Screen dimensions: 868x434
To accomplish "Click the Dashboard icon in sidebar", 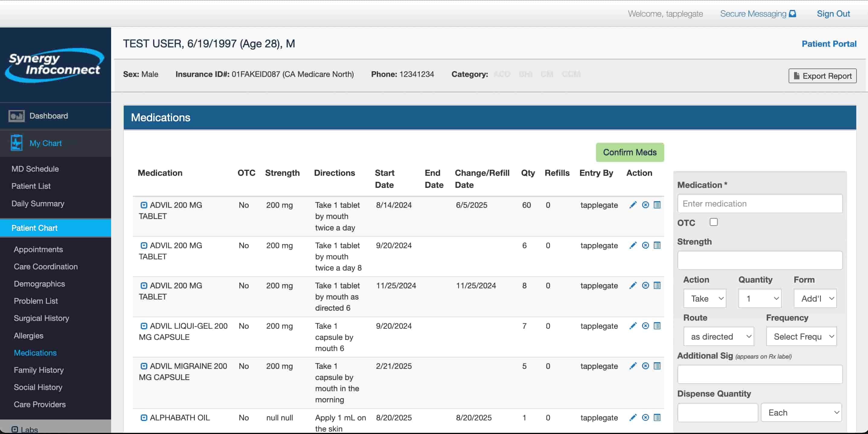I will click(x=16, y=116).
